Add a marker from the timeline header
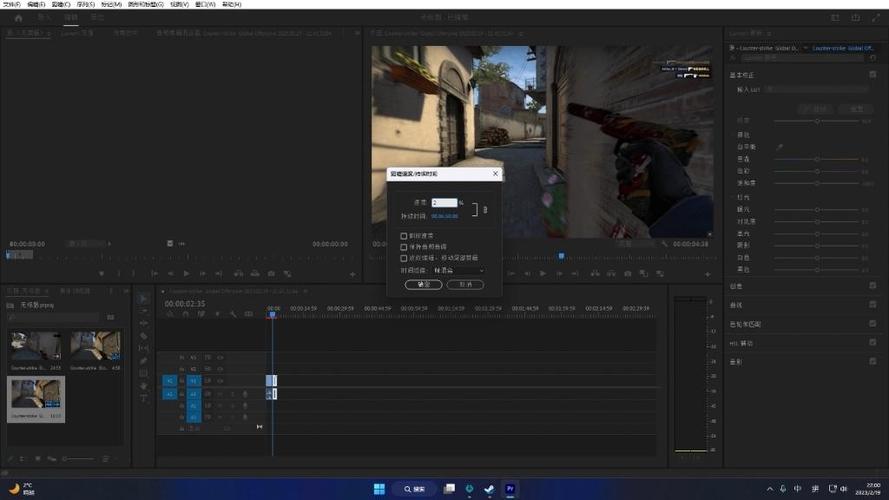889x500 pixels. [x=217, y=314]
